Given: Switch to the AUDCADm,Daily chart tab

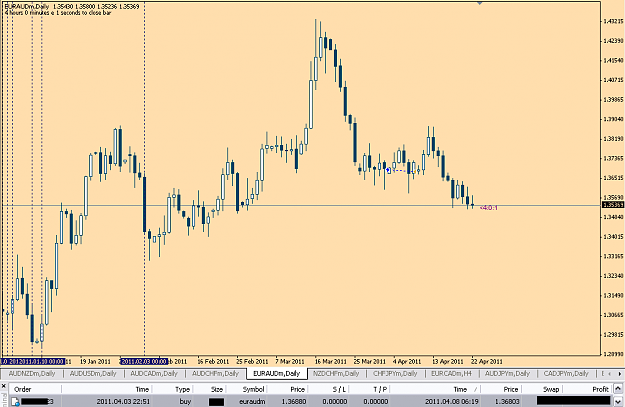Looking at the screenshot, I should click(154, 374).
